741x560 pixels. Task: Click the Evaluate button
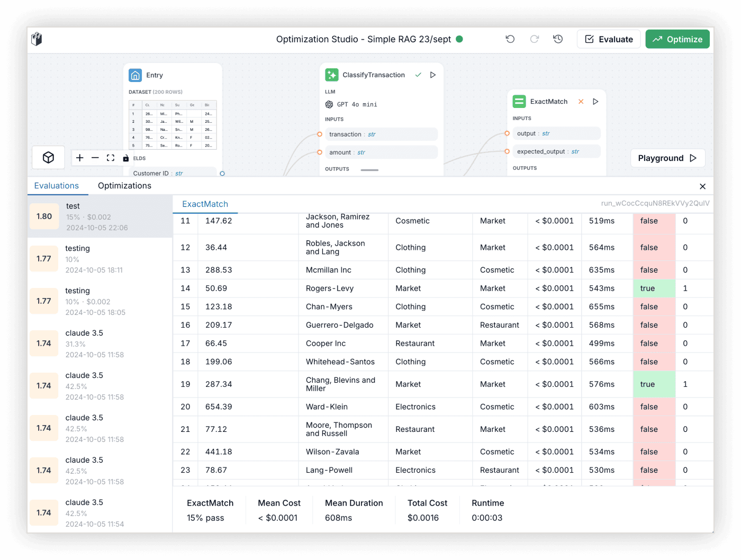[x=609, y=39]
